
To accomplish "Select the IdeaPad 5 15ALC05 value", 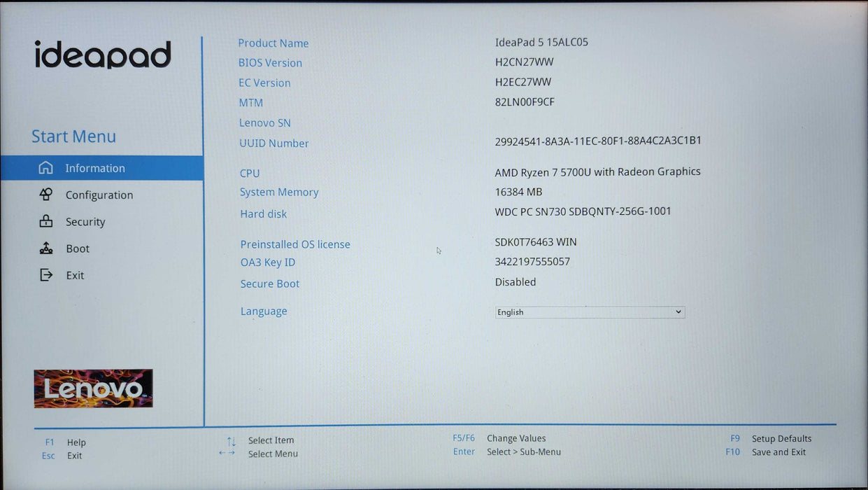I will tap(541, 42).
